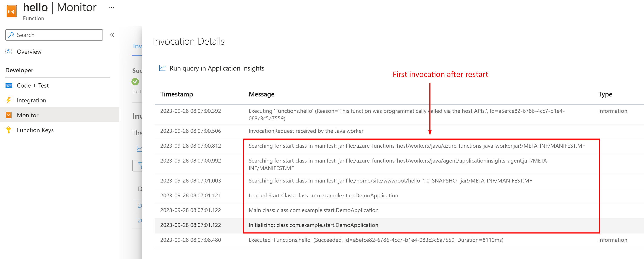Open the ellipsis menu next to Monitor title
Screen dimensions: 644x259
coord(111,7)
